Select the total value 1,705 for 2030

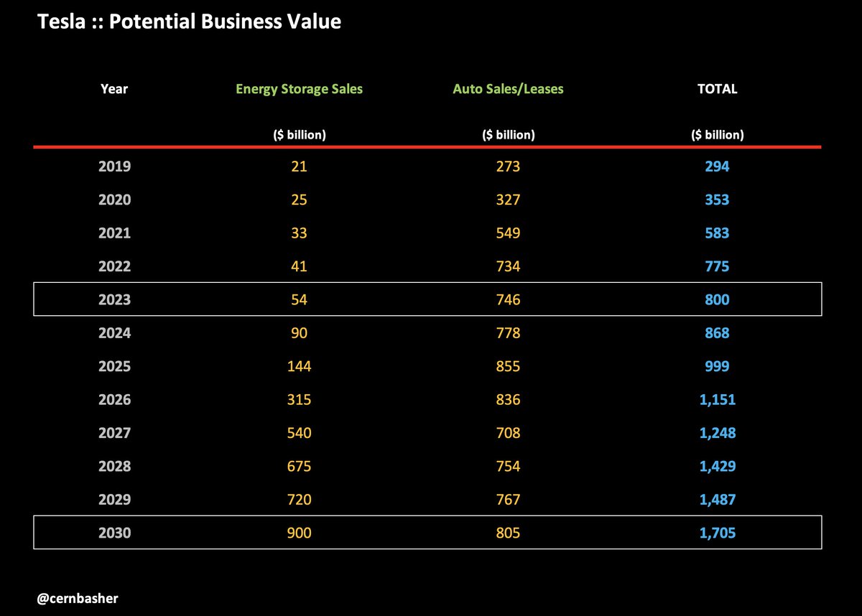click(x=717, y=533)
